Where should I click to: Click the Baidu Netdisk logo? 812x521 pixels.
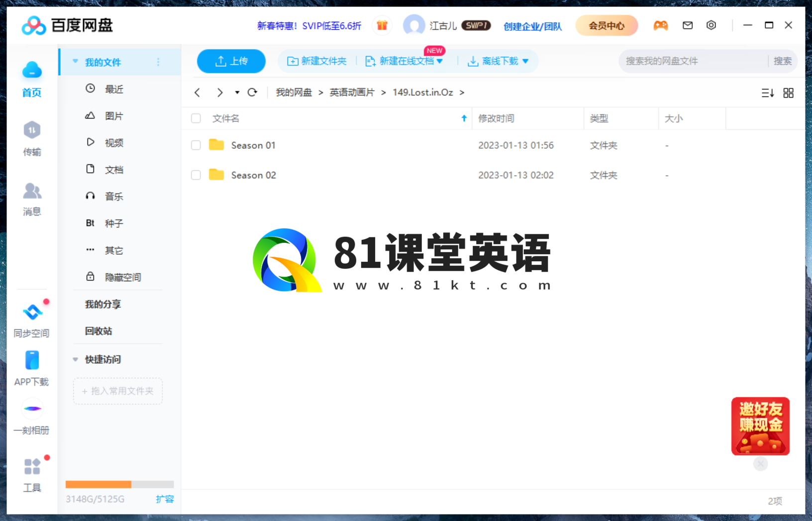(67, 25)
